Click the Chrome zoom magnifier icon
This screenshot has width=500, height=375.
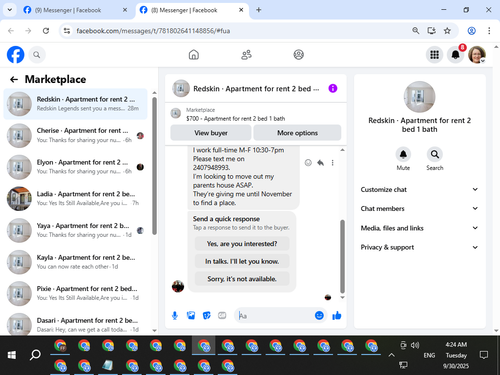(415, 31)
